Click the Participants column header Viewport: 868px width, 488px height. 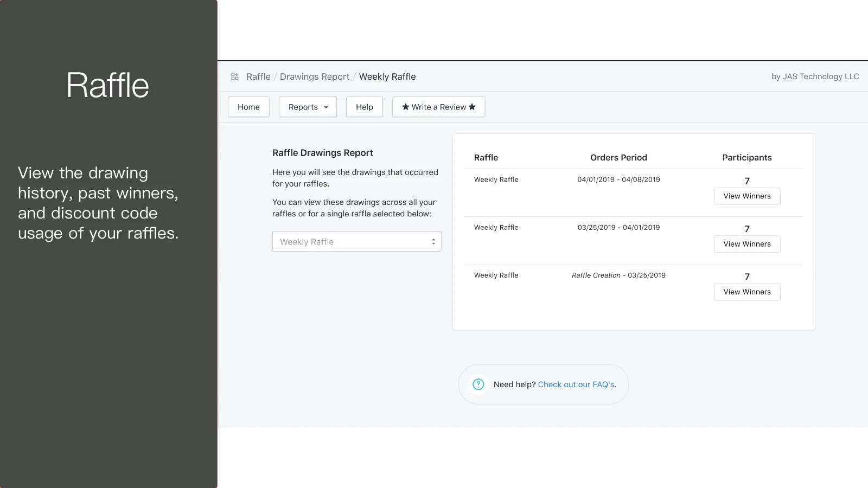click(746, 157)
